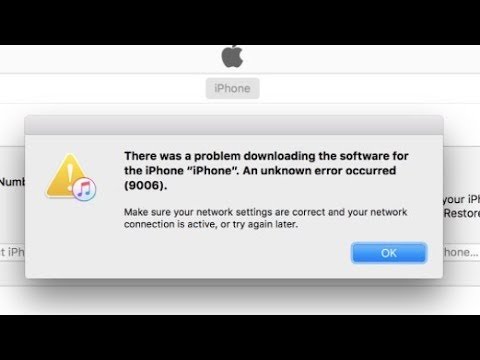Click the error code (9006)

pyautogui.click(x=146, y=185)
